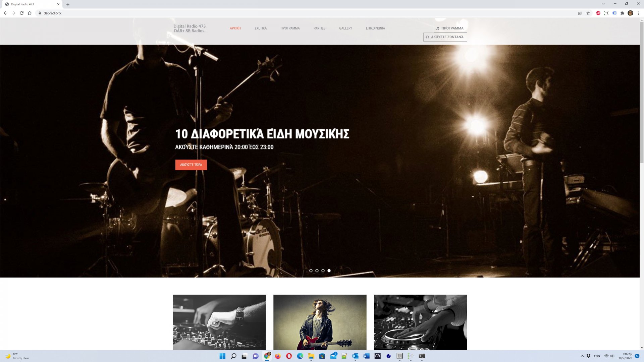Click the ΑΚΟΥΣΤΕ ΤΩΡΑ button
644x362 pixels.
tap(191, 165)
